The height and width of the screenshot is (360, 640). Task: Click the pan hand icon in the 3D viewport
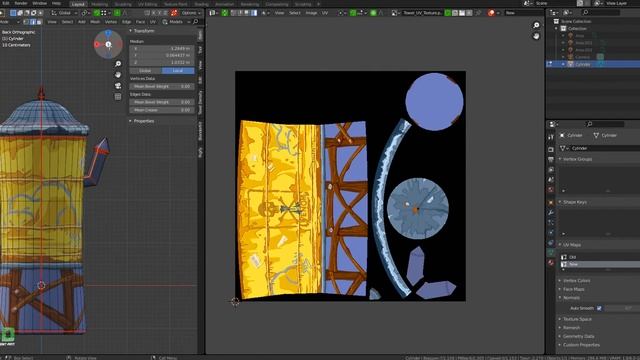click(118, 75)
